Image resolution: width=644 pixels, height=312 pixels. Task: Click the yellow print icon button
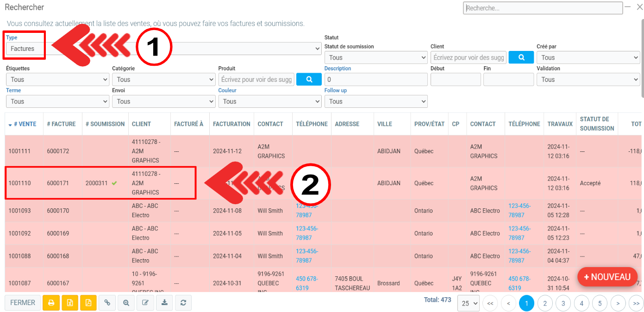click(51, 303)
